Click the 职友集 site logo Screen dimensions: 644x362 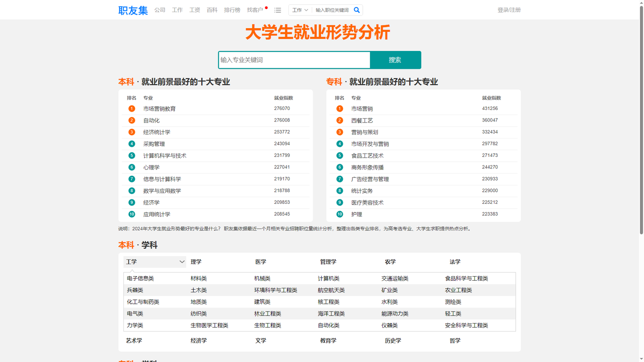(x=133, y=10)
